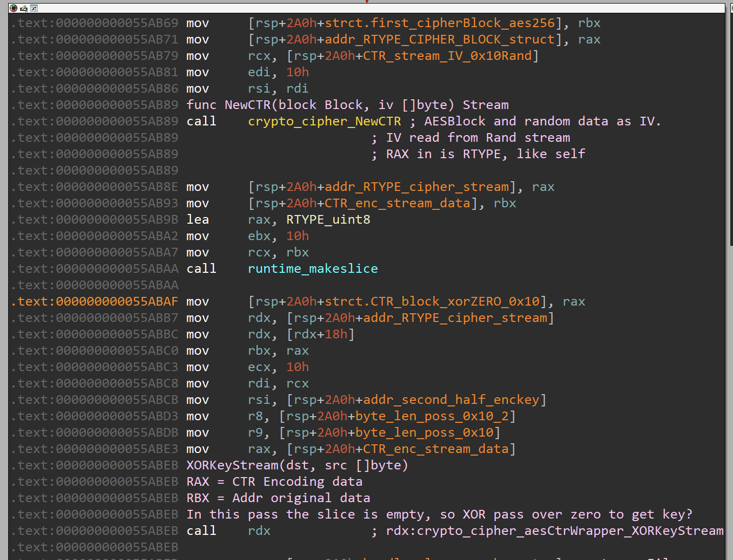Screen dimensions: 733x560
Task: Click 'rdi, rcx' operands at 55ABC8
Action: coord(278,383)
